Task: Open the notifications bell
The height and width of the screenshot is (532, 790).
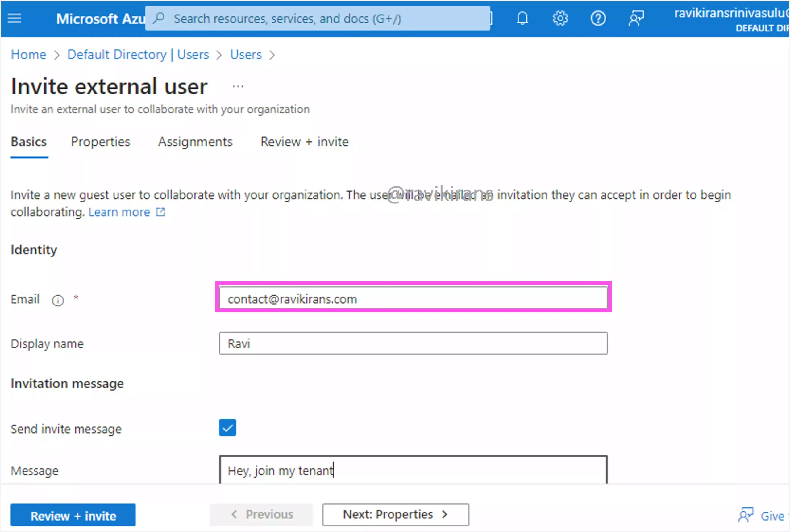Action: pos(522,18)
